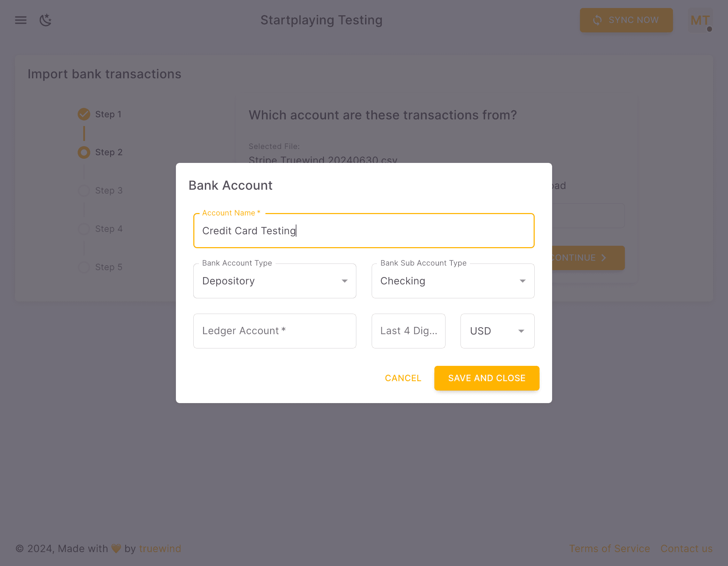Click the Contact us link
Image resolution: width=728 pixels, height=566 pixels.
coord(686,549)
